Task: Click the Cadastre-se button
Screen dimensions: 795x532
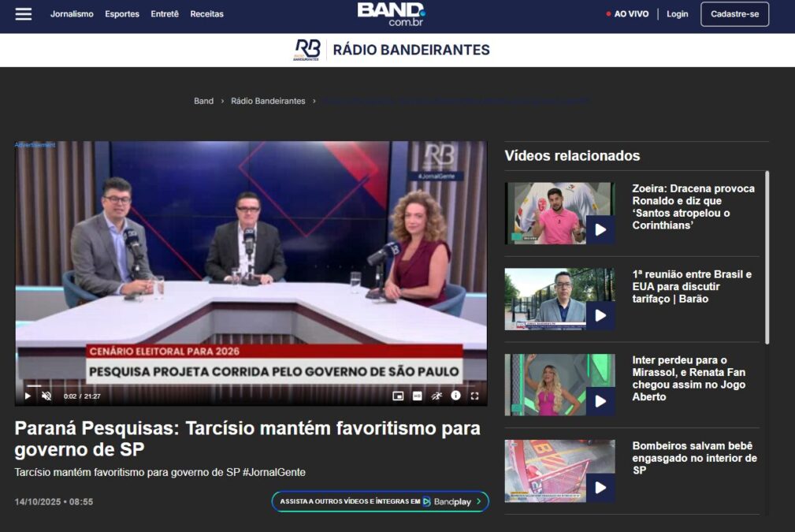Action: click(x=734, y=14)
